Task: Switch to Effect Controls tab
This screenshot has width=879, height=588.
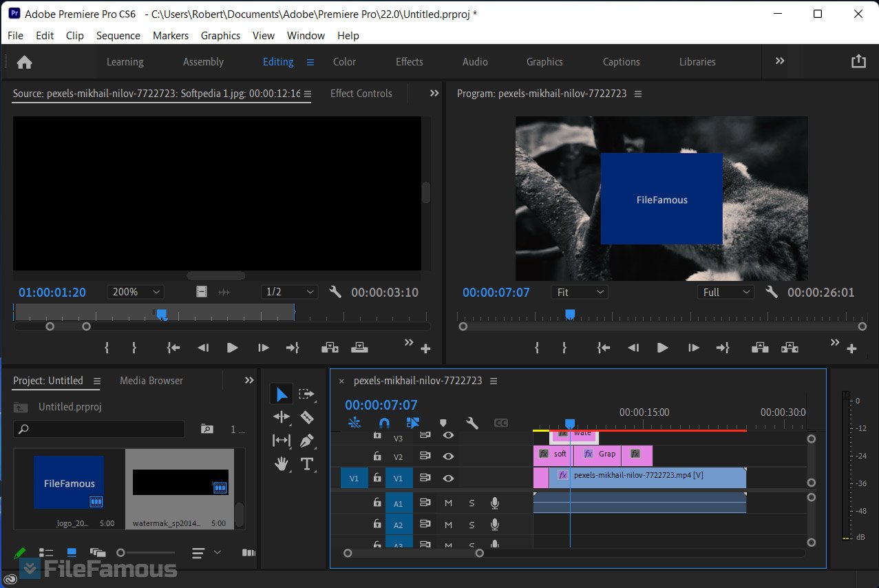Action: click(x=361, y=94)
